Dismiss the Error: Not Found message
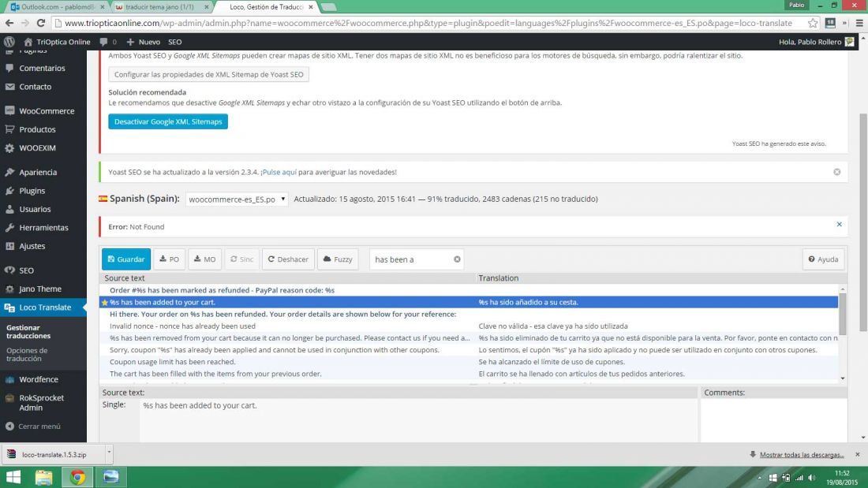Screen dimensions: 868x488 pos(840,225)
